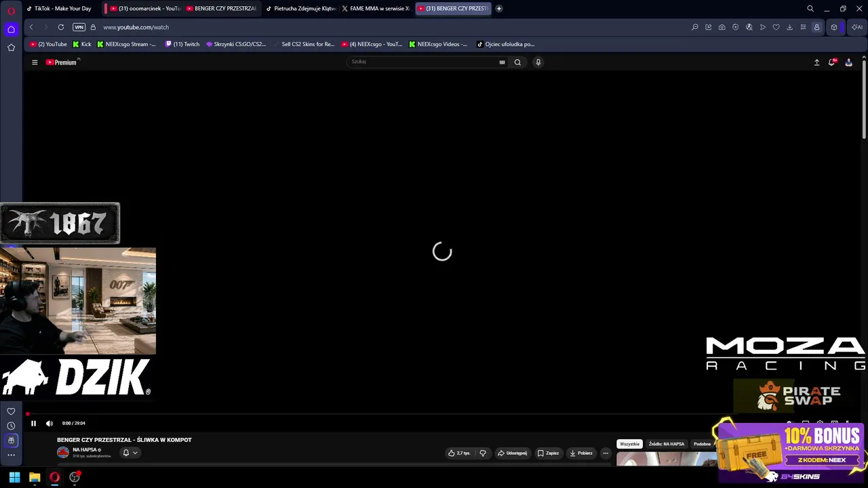
Task: Click the Opera taskbar icon
Action: 55,477
